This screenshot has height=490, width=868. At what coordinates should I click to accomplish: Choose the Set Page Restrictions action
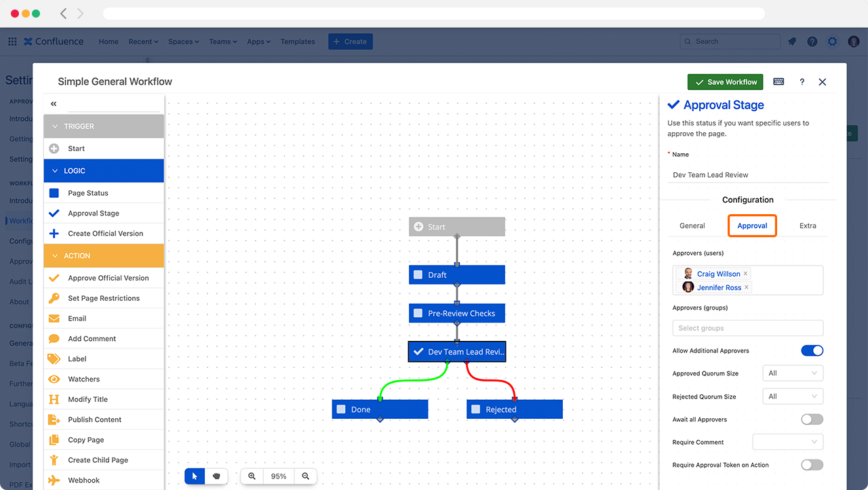coord(103,298)
